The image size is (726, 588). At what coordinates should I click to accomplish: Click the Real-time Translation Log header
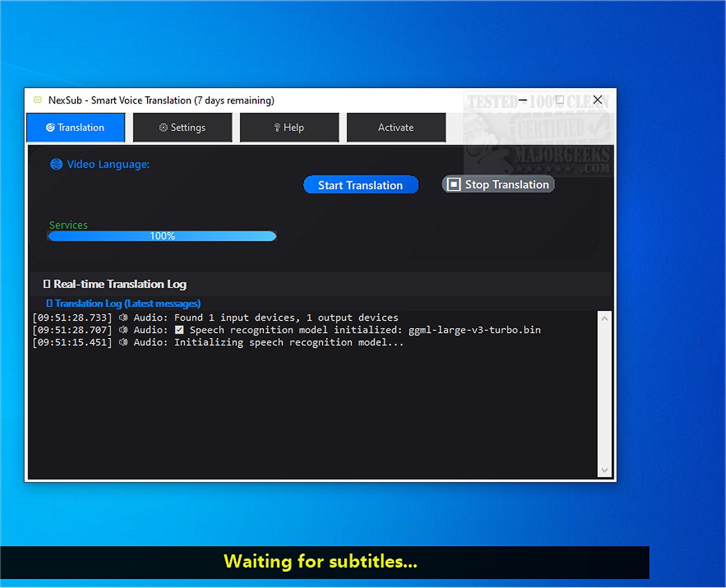point(114,284)
